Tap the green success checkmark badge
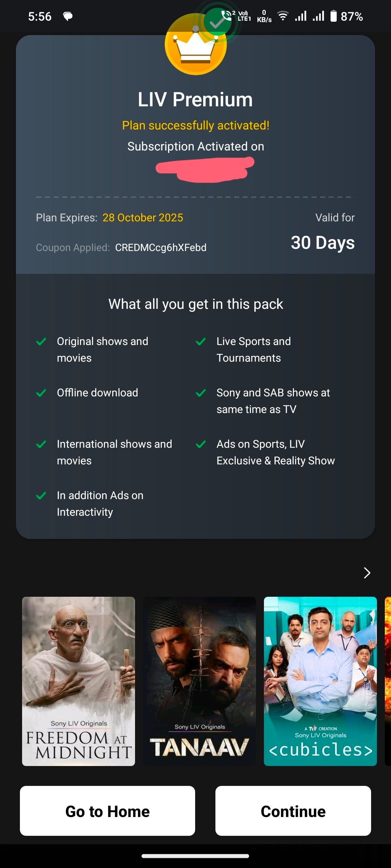The image size is (391, 868). (217, 22)
